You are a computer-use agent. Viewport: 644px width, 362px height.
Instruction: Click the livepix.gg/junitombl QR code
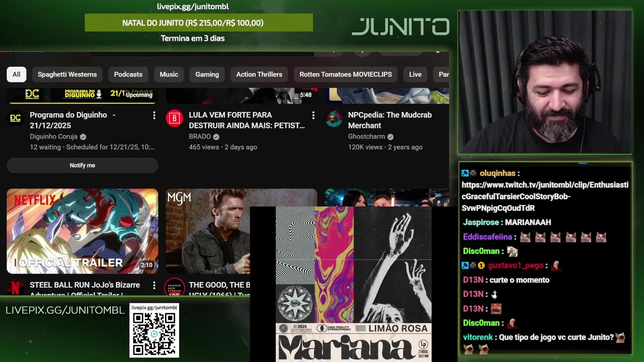[154, 334]
